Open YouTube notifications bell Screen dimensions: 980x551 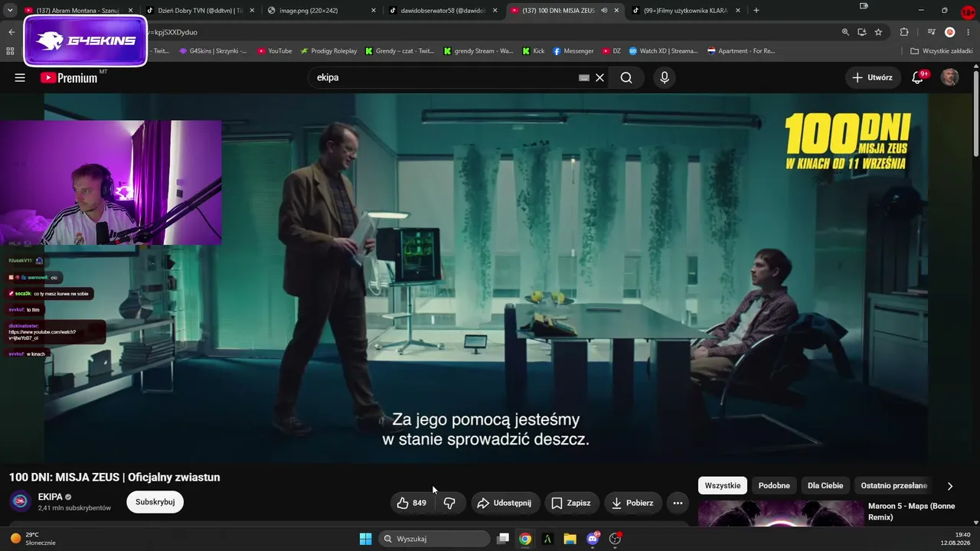point(917,77)
